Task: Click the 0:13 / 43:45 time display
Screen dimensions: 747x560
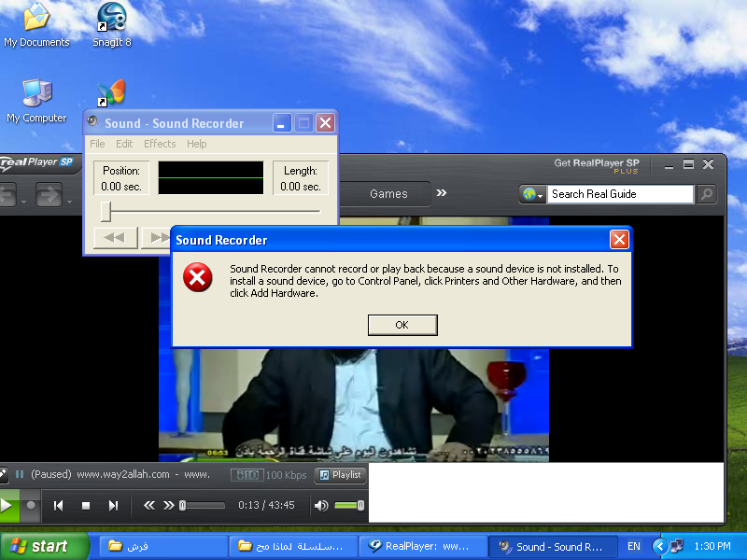Action: (x=266, y=505)
